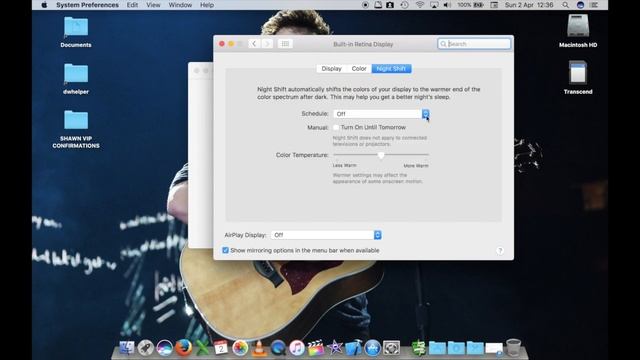640x360 pixels.
Task: Show all preferences with grid button
Action: pyautogui.click(x=285, y=44)
